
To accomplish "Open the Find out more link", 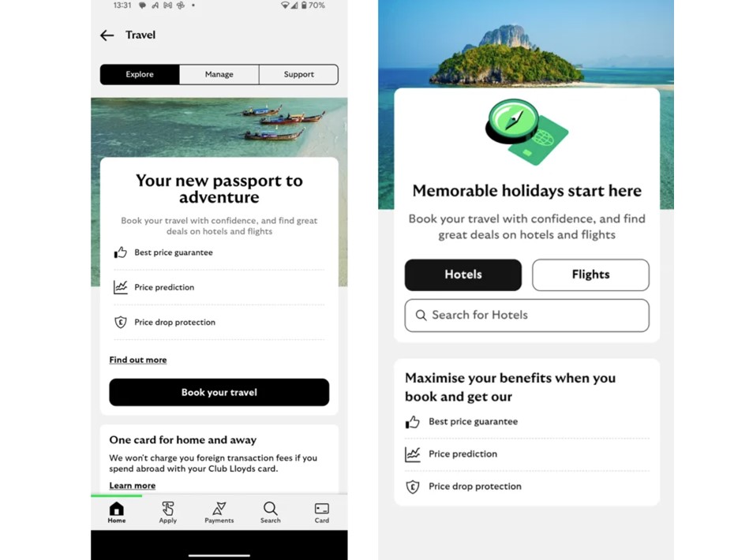I will pos(138,360).
